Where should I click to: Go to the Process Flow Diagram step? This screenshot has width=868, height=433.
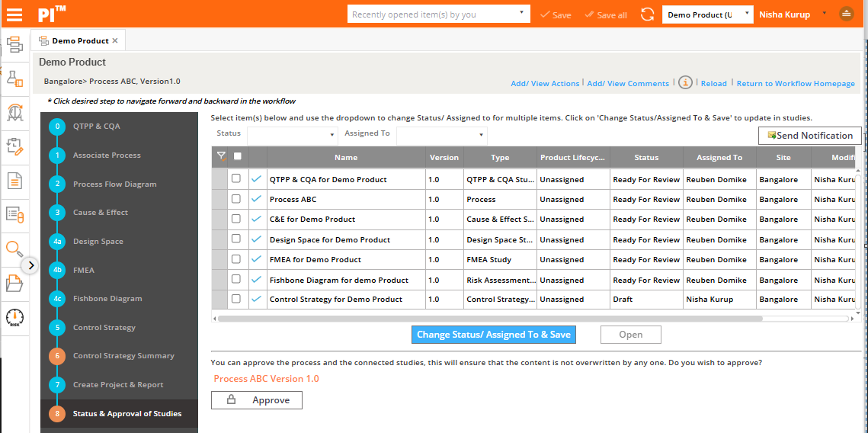(114, 184)
